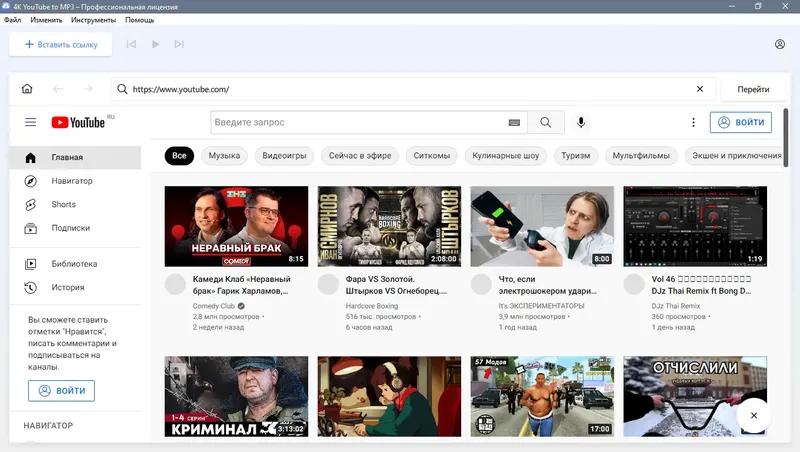Screen dimensions: 800x452
Task: Open Главная in YouTube sidebar
Action: point(75,157)
